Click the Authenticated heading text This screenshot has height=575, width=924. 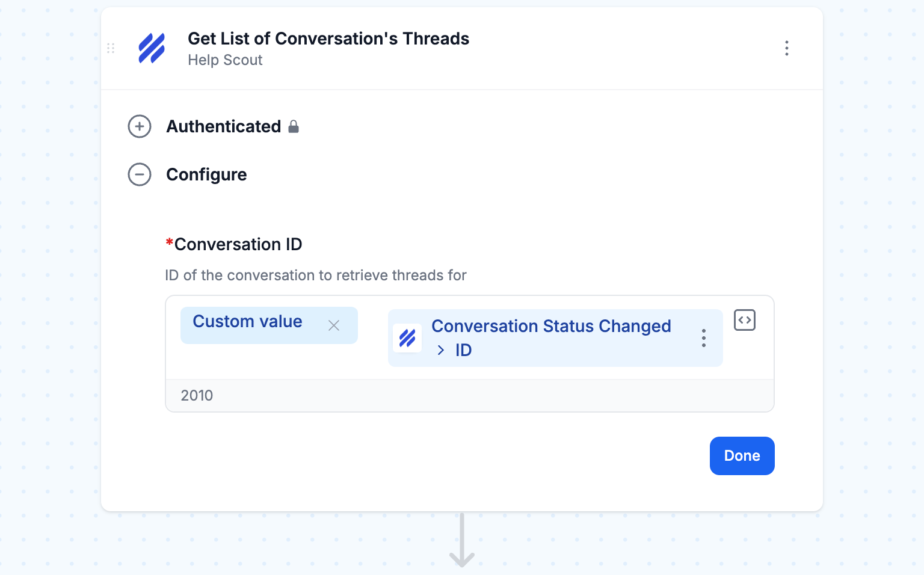224,126
